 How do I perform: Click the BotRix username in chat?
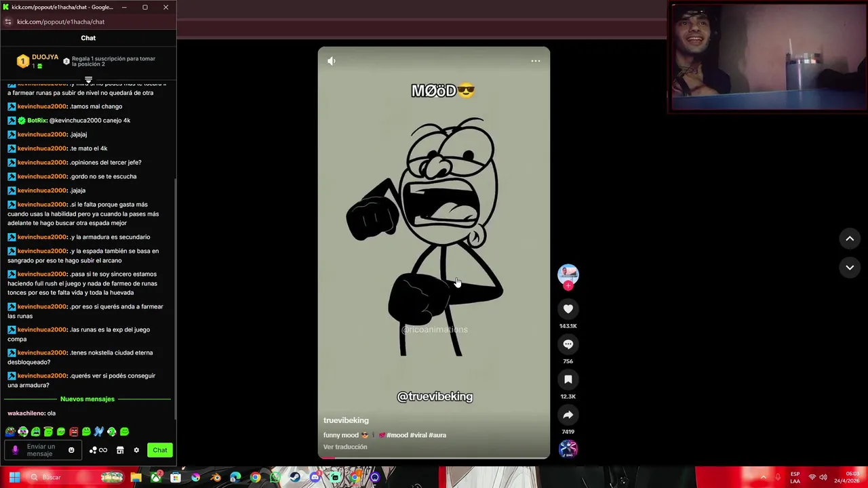click(x=37, y=120)
